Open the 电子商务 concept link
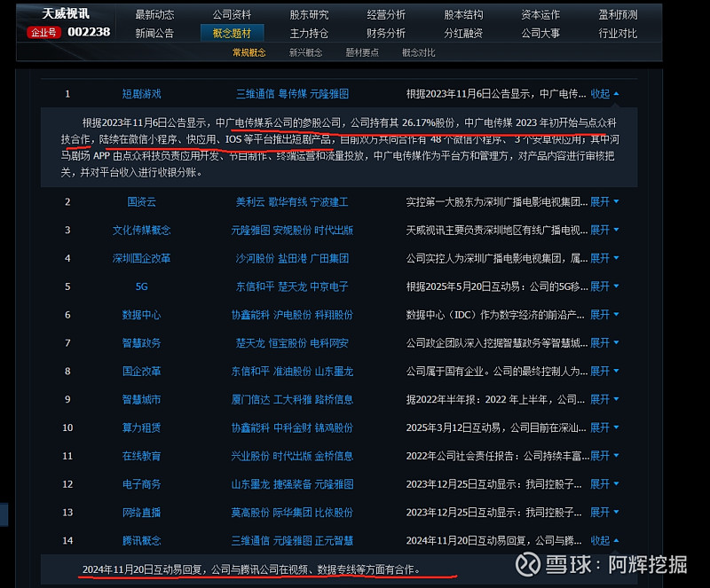Viewport: 710px width, 588px height. [142, 484]
